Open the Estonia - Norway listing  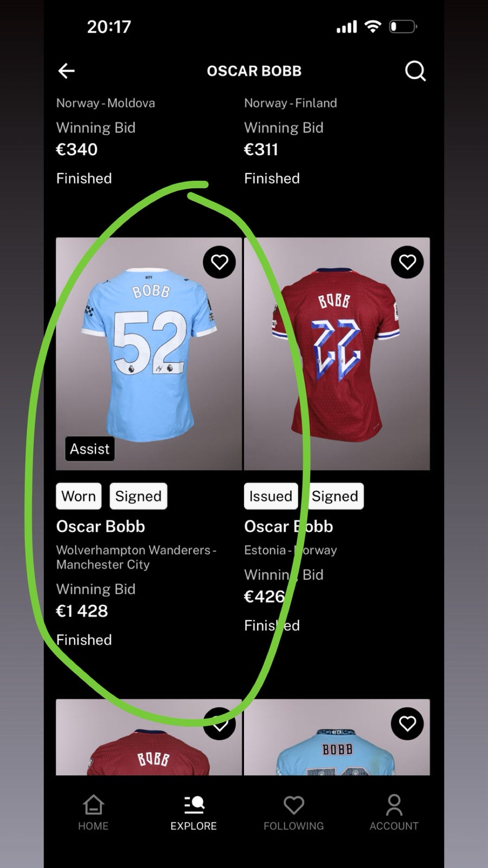[x=291, y=550]
